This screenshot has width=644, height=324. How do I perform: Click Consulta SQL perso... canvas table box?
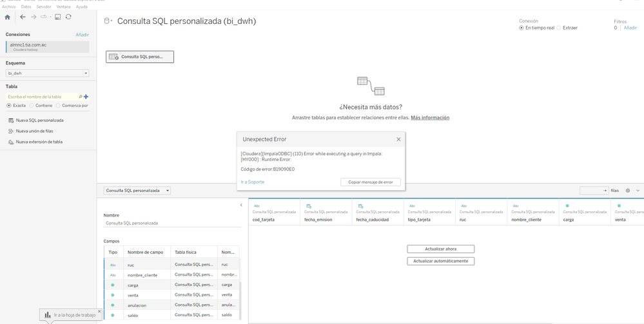click(140, 57)
